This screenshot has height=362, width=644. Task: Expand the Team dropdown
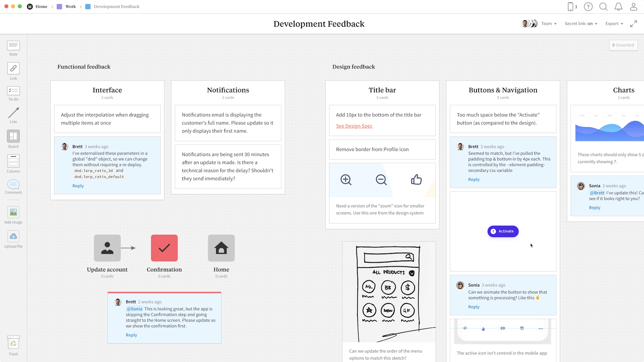(549, 23)
